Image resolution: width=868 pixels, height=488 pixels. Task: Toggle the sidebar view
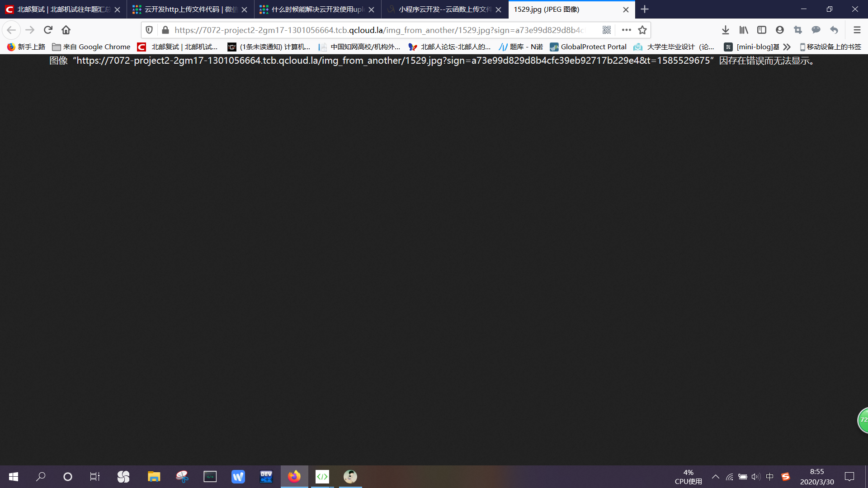coord(761,30)
